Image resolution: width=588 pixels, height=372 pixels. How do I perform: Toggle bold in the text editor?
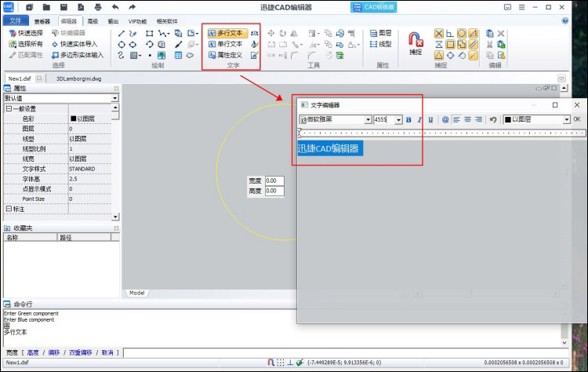tap(408, 119)
